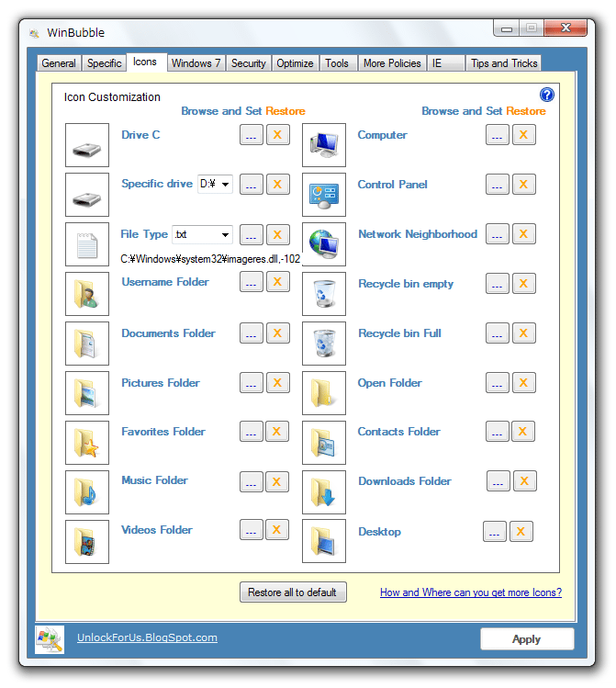Click the empty Recycle bin icon

pyautogui.click(x=323, y=294)
